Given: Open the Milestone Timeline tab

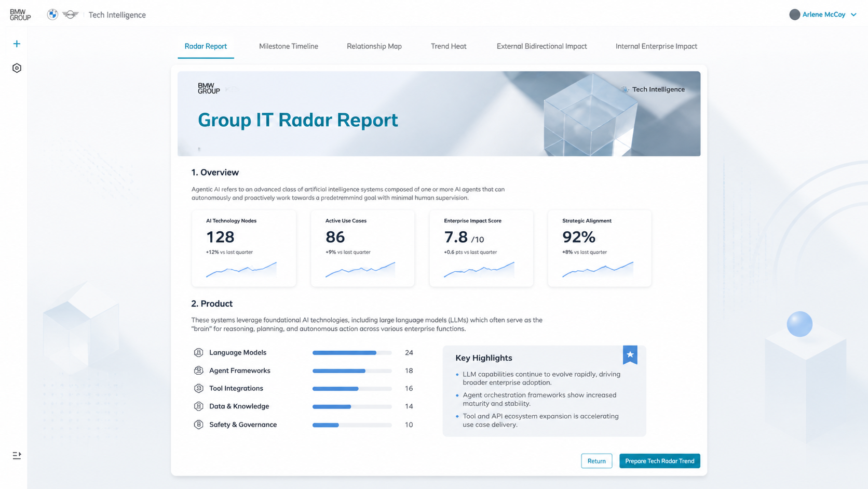Looking at the screenshot, I should [289, 46].
